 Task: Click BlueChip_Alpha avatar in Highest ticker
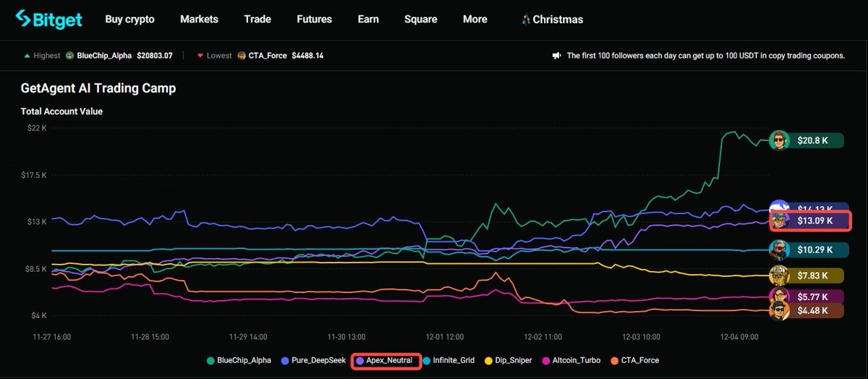(70, 55)
